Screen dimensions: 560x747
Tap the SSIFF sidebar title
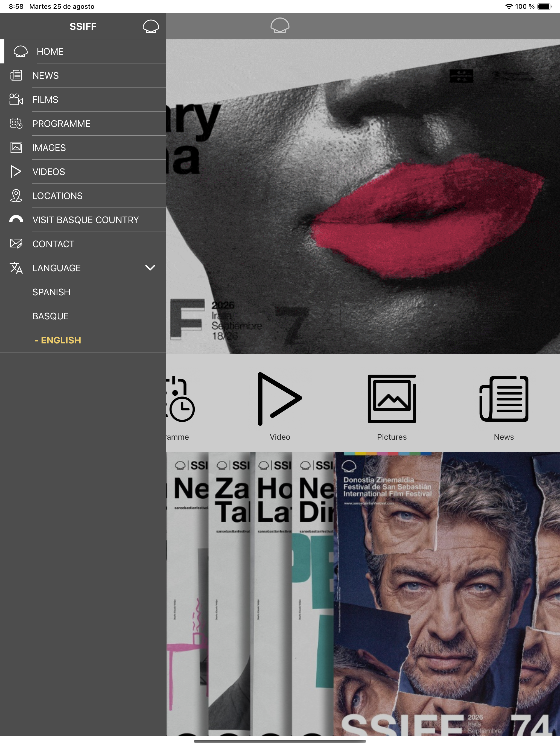pos(83,26)
